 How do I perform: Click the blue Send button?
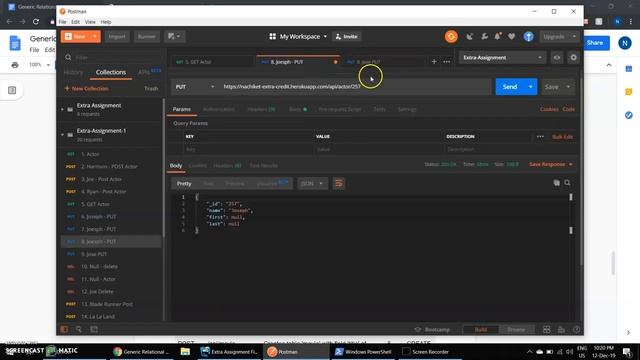pyautogui.click(x=510, y=87)
